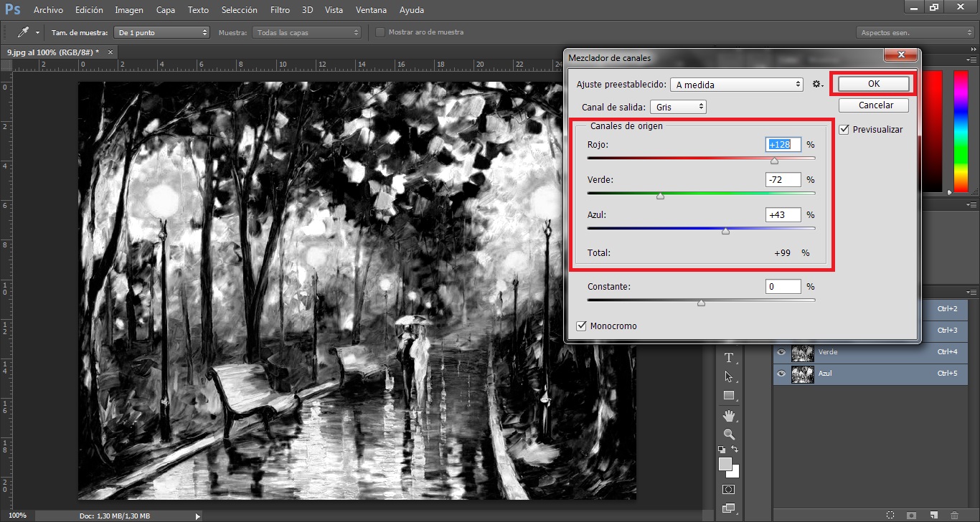Click the foreground color swatch in toolbar
The width and height of the screenshot is (980, 522).
tap(725, 465)
